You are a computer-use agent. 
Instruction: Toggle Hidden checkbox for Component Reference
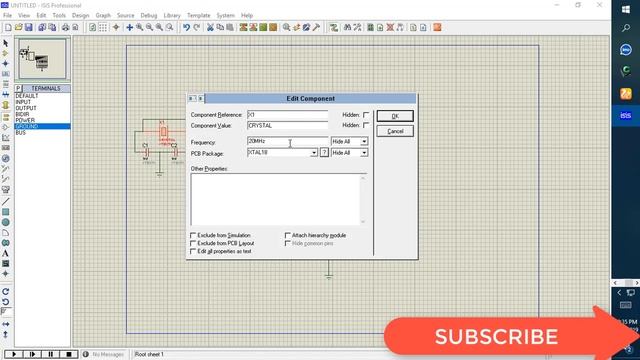tap(366, 115)
